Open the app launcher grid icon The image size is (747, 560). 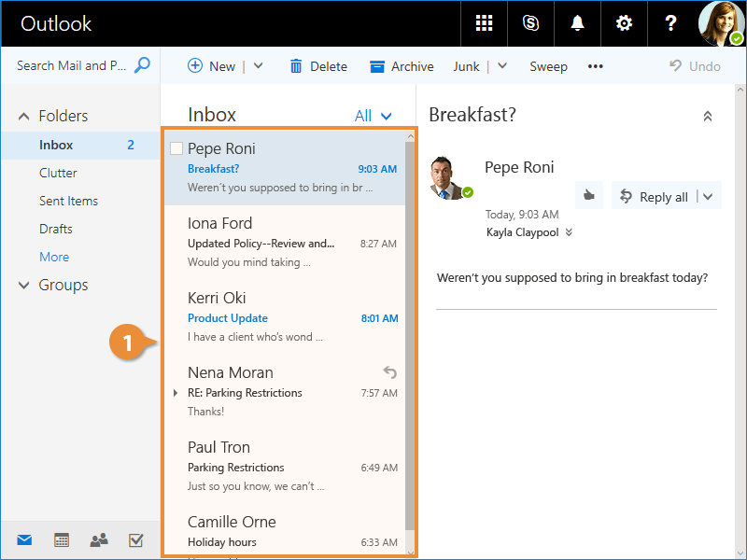coord(484,23)
